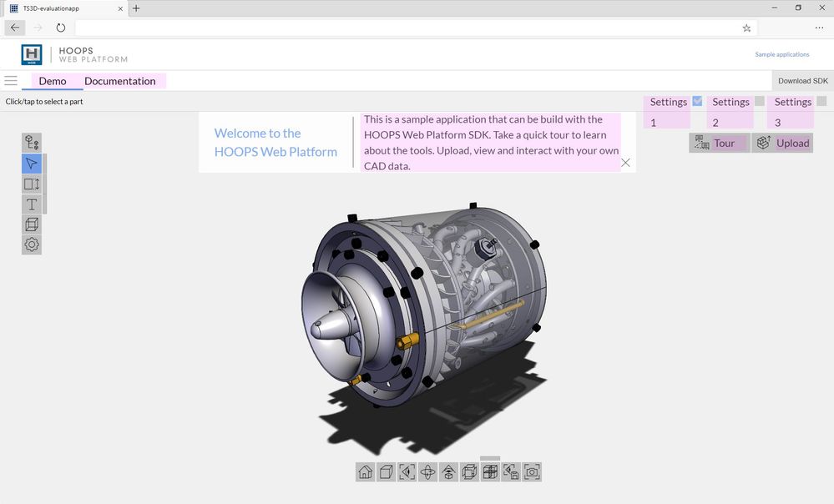Click the Upload button
The image size is (834, 504).
click(782, 143)
